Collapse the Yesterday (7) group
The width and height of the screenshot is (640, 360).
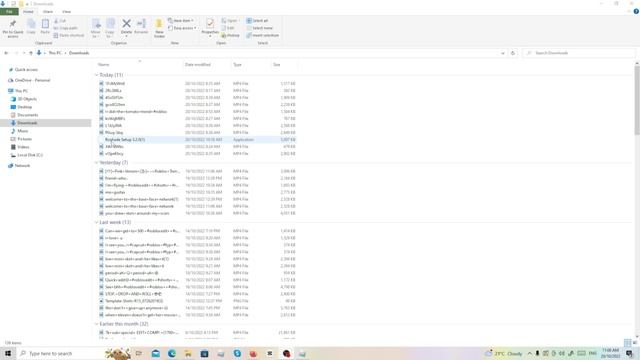pyautogui.click(x=96, y=163)
